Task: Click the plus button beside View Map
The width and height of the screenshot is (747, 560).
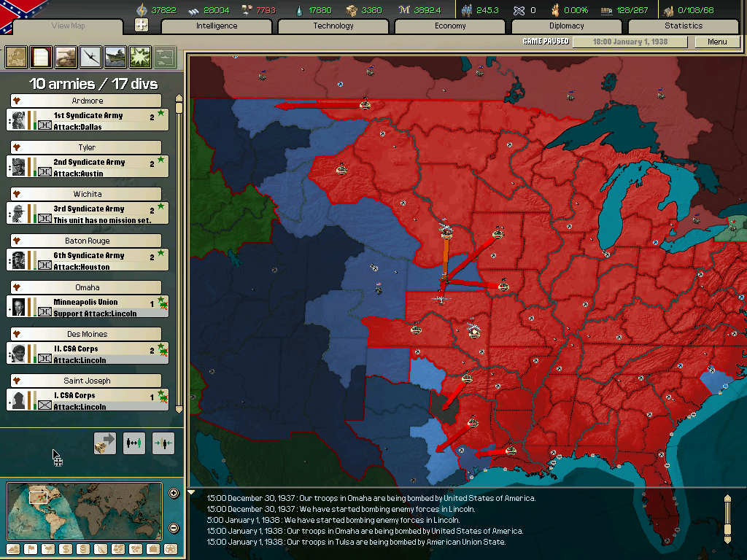Action: [x=142, y=25]
